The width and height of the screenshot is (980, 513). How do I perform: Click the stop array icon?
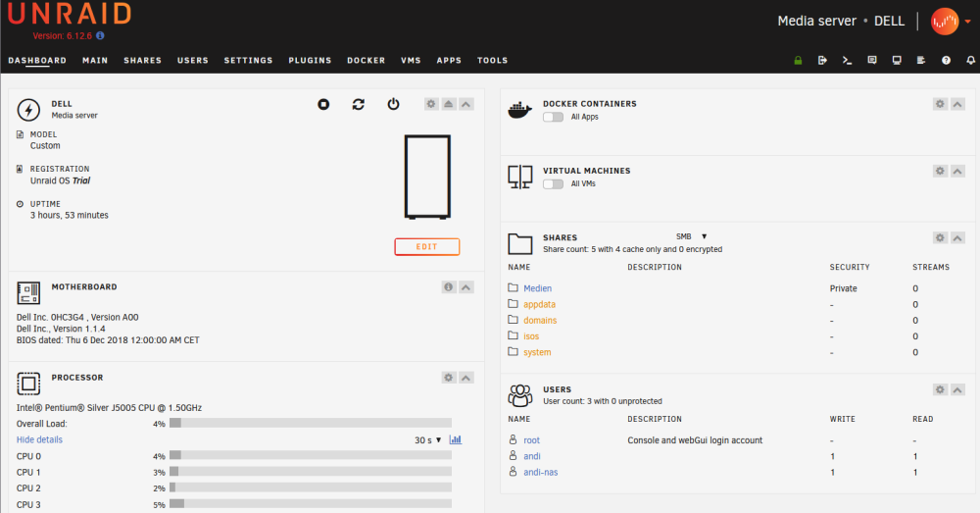point(323,104)
